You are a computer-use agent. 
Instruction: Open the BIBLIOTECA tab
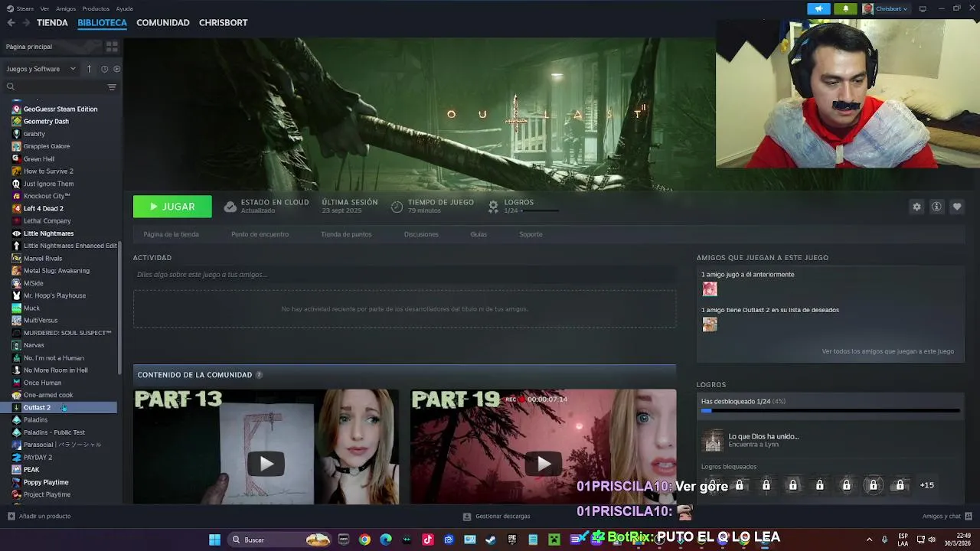(x=102, y=23)
